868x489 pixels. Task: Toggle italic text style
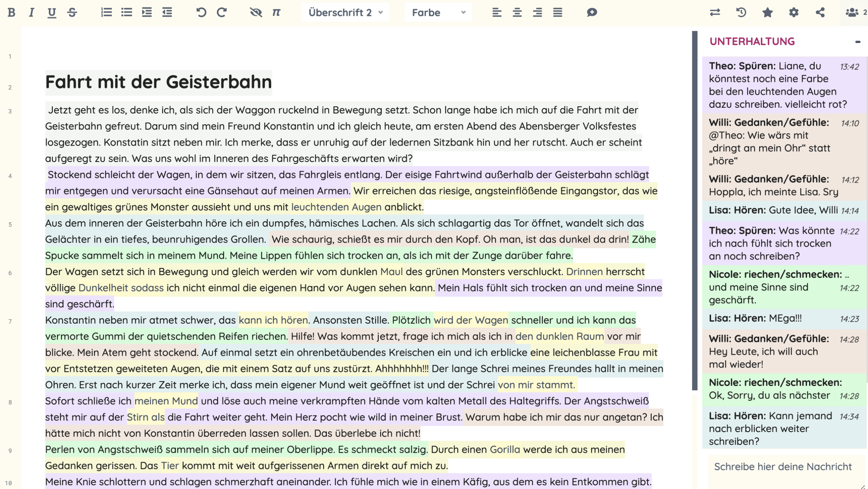(32, 13)
